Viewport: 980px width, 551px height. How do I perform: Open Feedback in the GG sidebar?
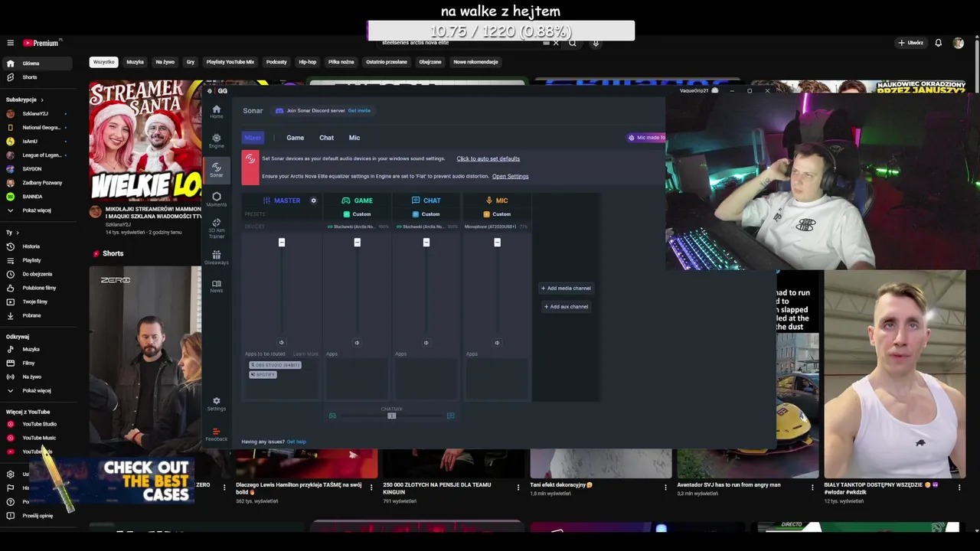[217, 434]
